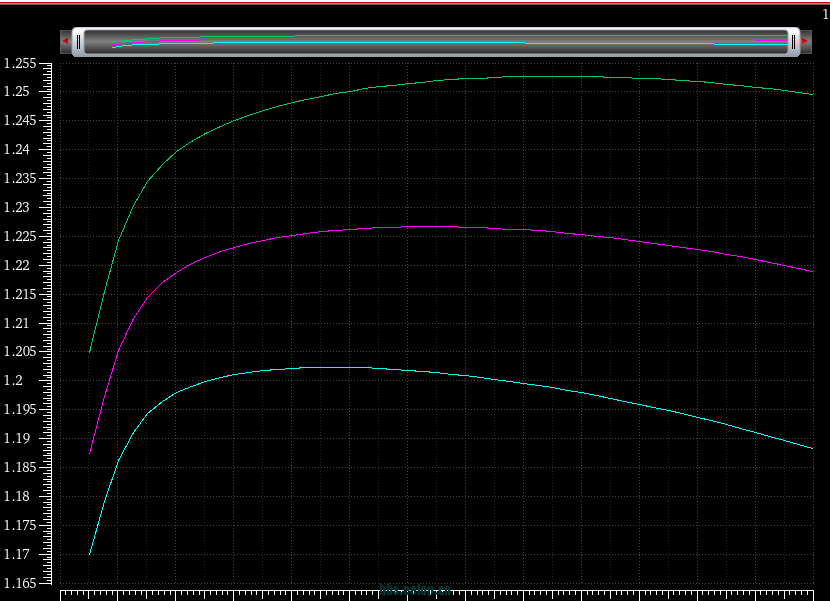This screenshot has width=830, height=601.
Task: Click the 1.18 Y-axis label
Action: point(17,497)
